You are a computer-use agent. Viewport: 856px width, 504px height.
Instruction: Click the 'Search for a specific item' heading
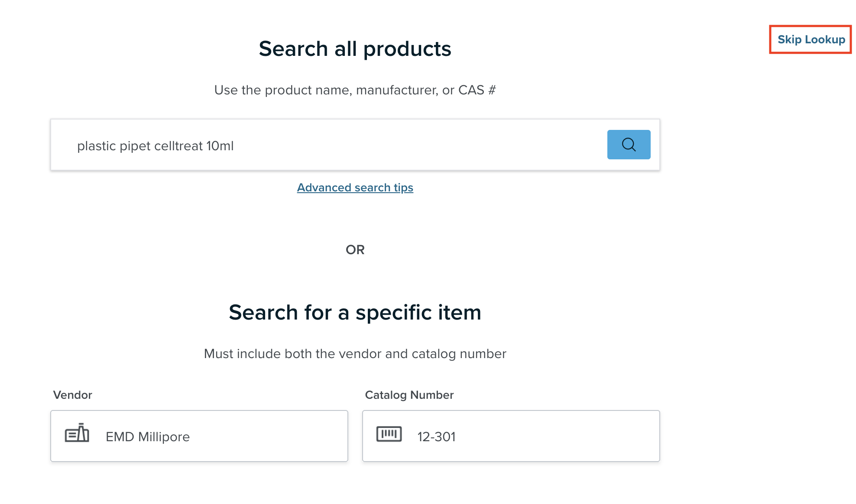[355, 312]
